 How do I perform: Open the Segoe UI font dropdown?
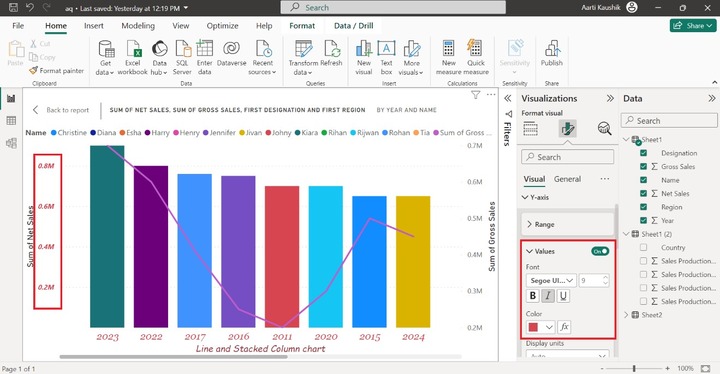(551, 280)
